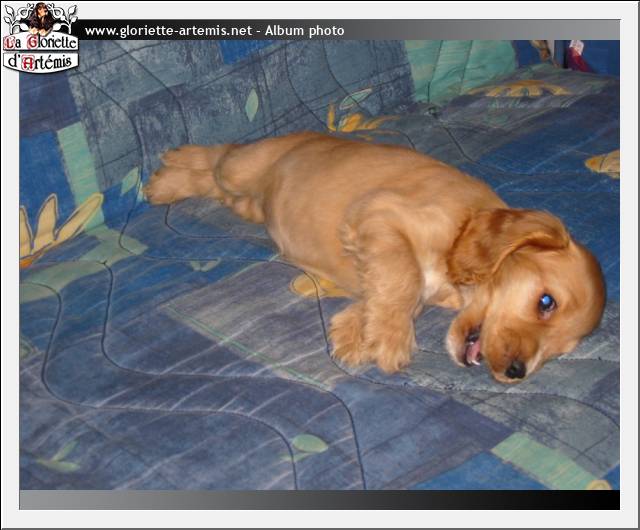640x530 pixels.
Task: Click the woman portrait atop the logo
Action: [x=40, y=17]
